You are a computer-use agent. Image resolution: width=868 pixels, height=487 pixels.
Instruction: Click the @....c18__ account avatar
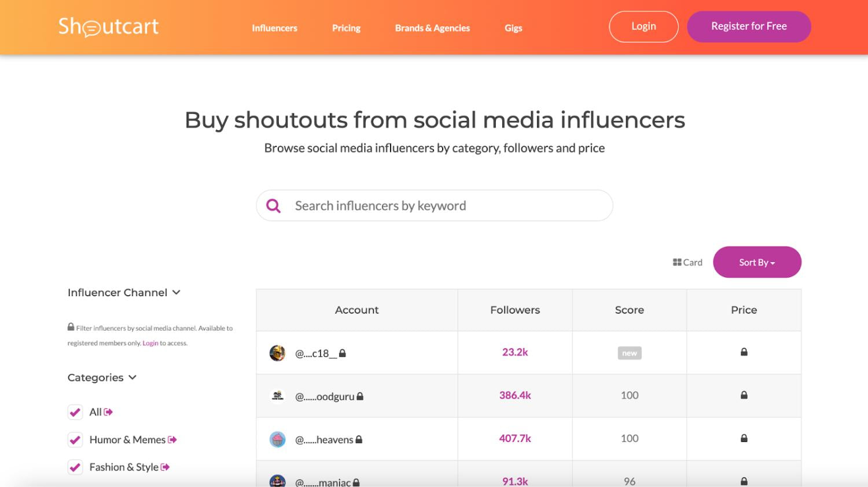pyautogui.click(x=278, y=353)
